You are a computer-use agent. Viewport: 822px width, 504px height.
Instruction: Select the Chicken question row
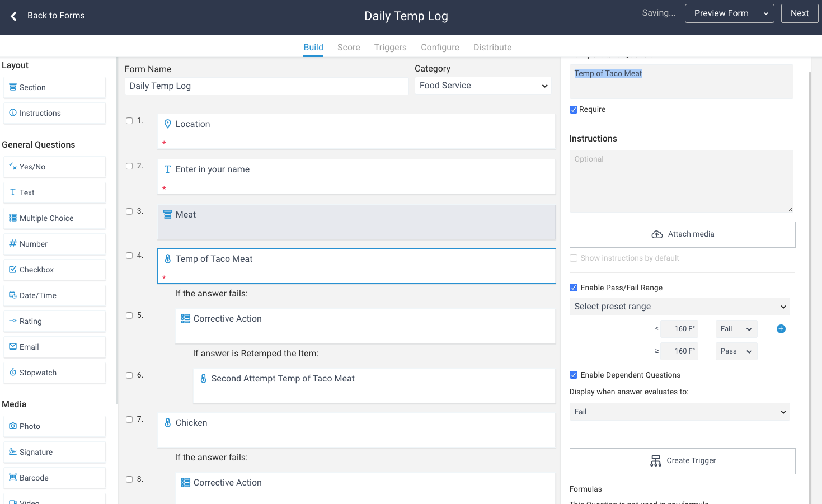(356, 430)
